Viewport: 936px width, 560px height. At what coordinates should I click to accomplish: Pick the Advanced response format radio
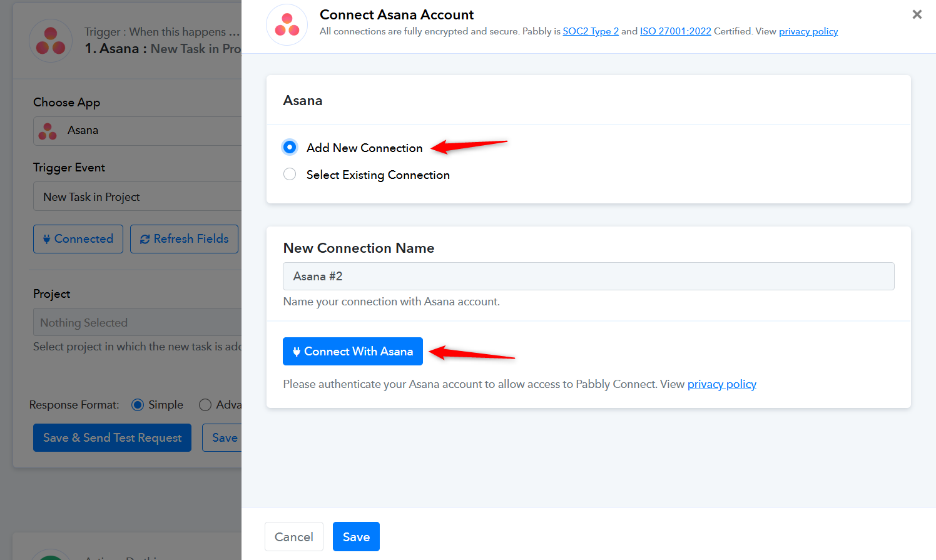pyautogui.click(x=205, y=405)
